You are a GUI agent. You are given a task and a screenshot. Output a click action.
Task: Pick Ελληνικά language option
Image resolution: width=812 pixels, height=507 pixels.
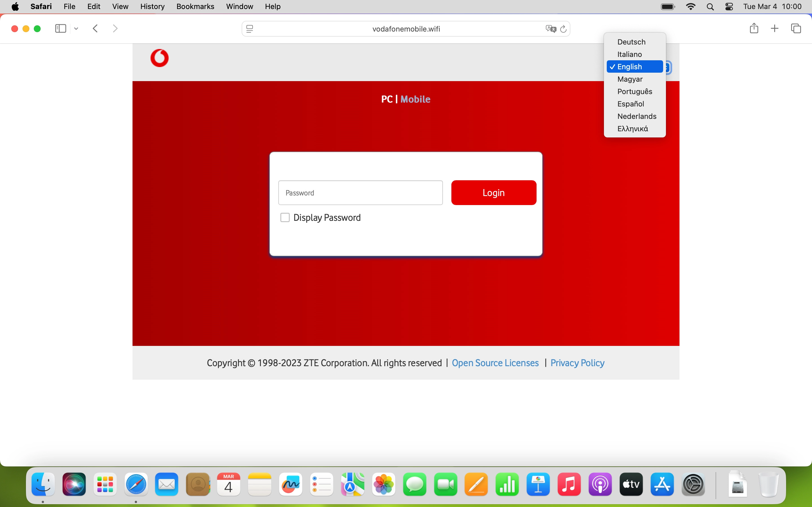pyautogui.click(x=632, y=129)
